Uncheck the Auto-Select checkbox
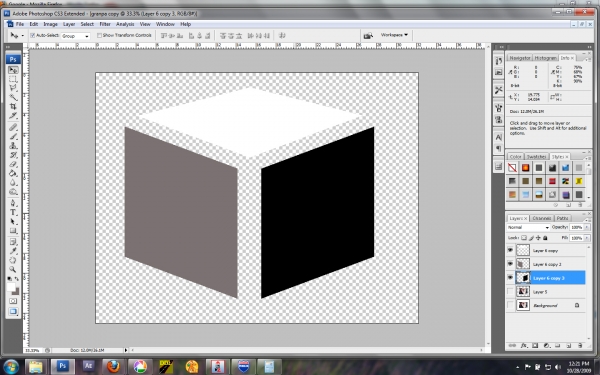Image resolution: width=600 pixels, height=375 pixels. [33, 35]
